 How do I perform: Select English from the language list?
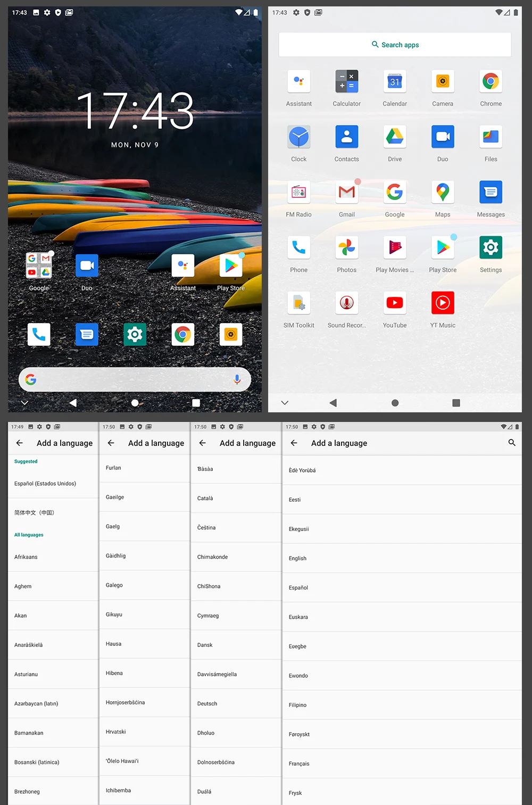(x=297, y=558)
